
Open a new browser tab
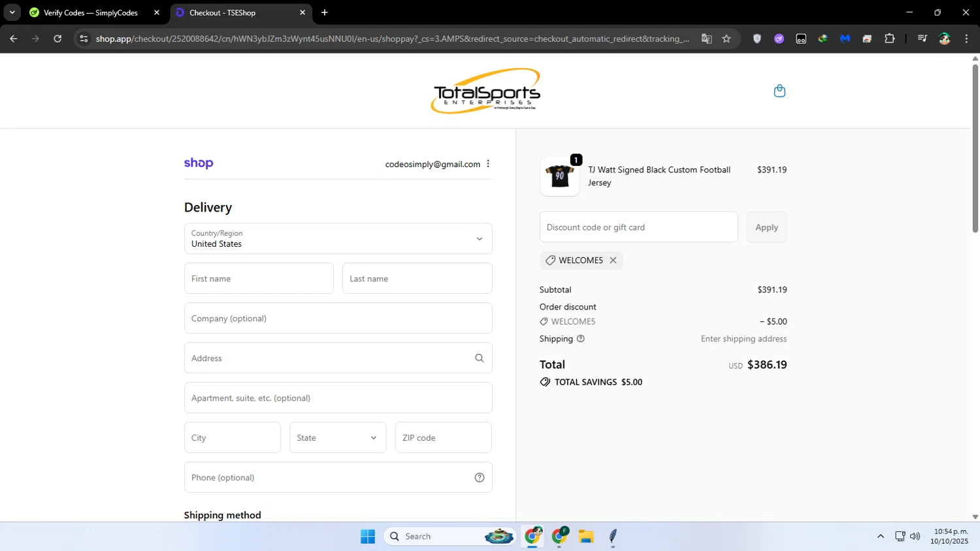click(325, 12)
